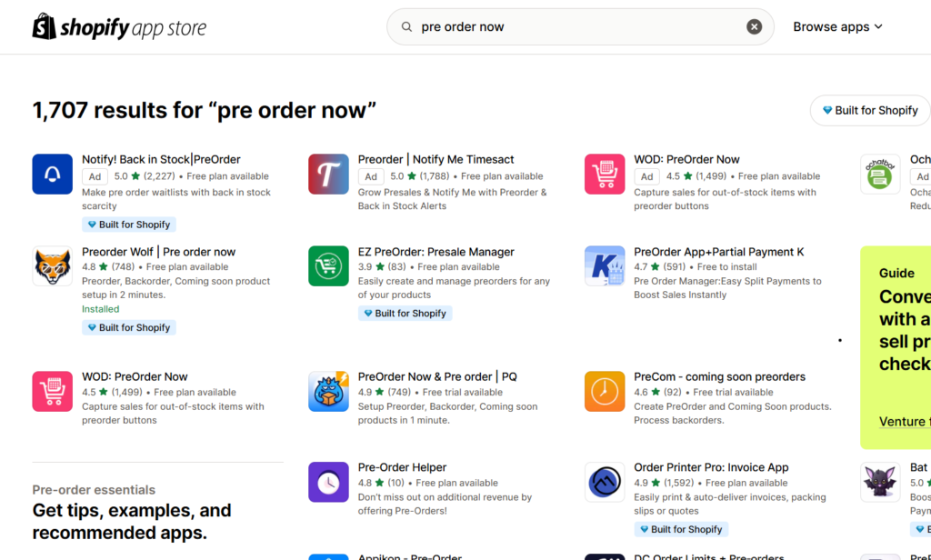Click the Ad tag on the WOD: PreOrder Now listing
Viewport: 931px width, 560px height.
tap(647, 176)
